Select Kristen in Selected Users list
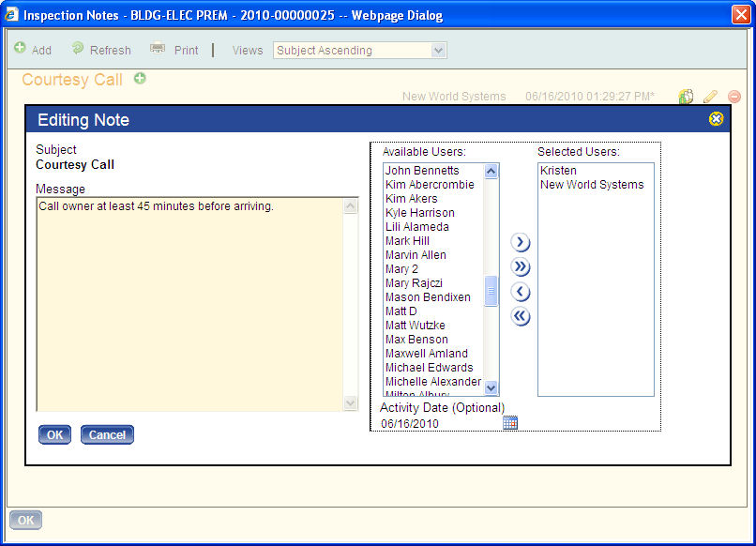The width and height of the screenshot is (756, 546). [x=558, y=171]
